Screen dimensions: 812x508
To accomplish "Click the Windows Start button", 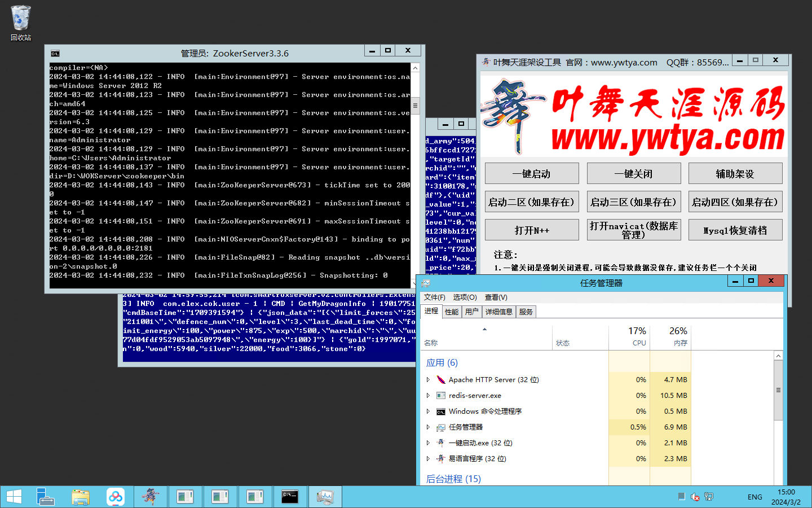I will (x=14, y=497).
